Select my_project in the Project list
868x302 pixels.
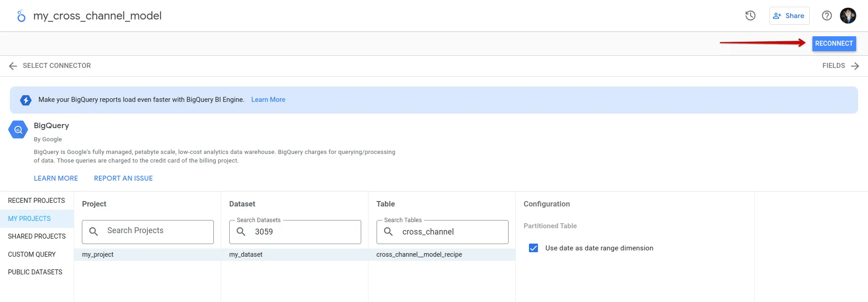[147, 254]
